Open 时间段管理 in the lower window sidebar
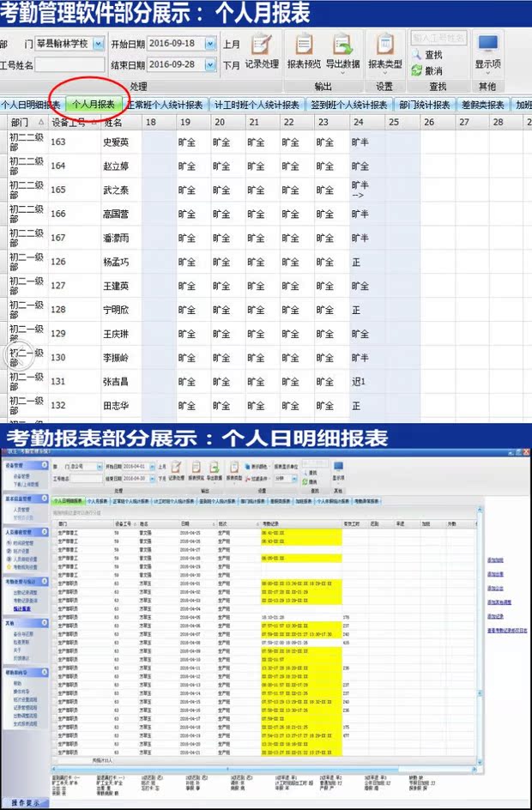532x810 pixels. [22, 543]
